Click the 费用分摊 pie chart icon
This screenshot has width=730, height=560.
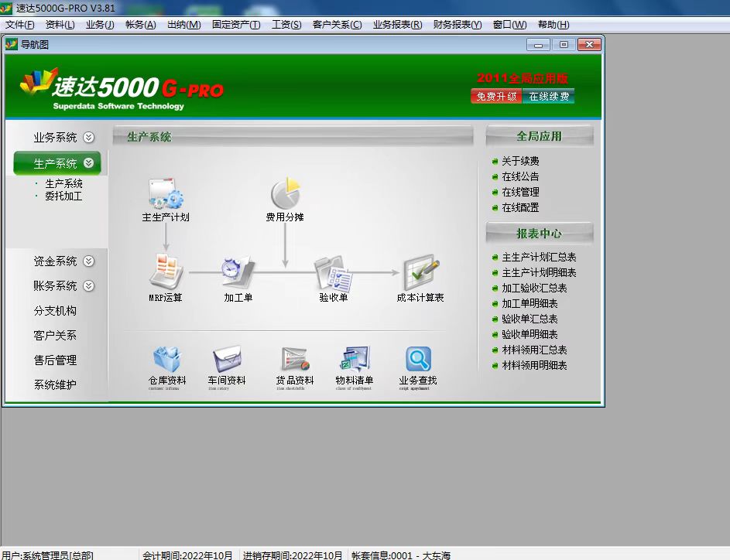(285, 193)
